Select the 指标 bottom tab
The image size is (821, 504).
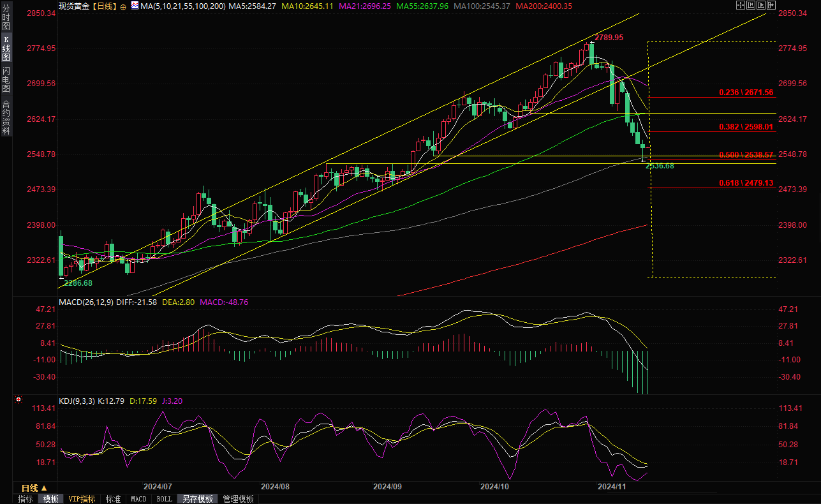coord(26,499)
